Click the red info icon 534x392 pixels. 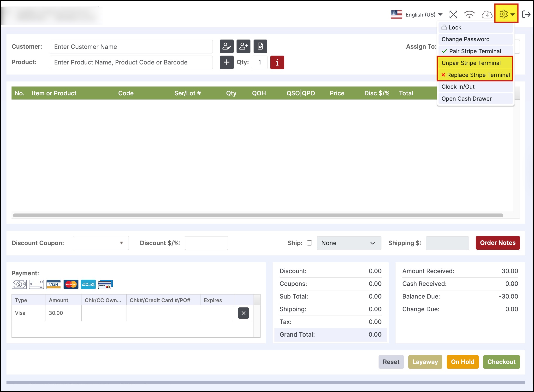point(277,62)
